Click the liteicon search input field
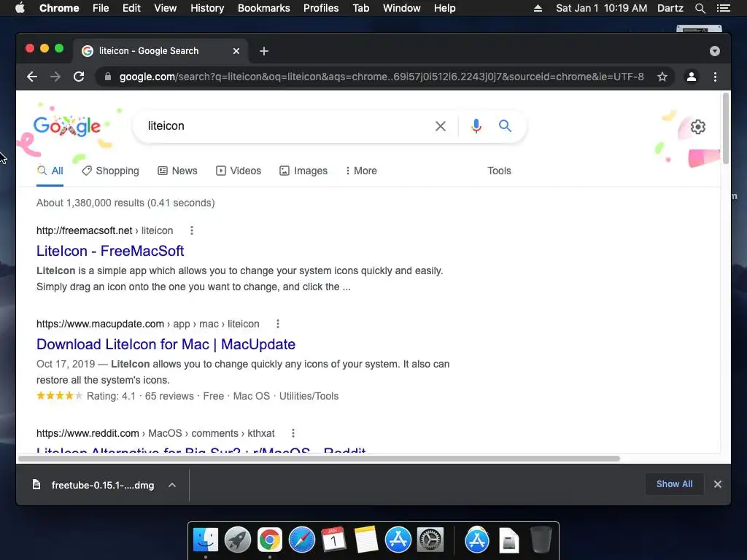 [286, 126]
